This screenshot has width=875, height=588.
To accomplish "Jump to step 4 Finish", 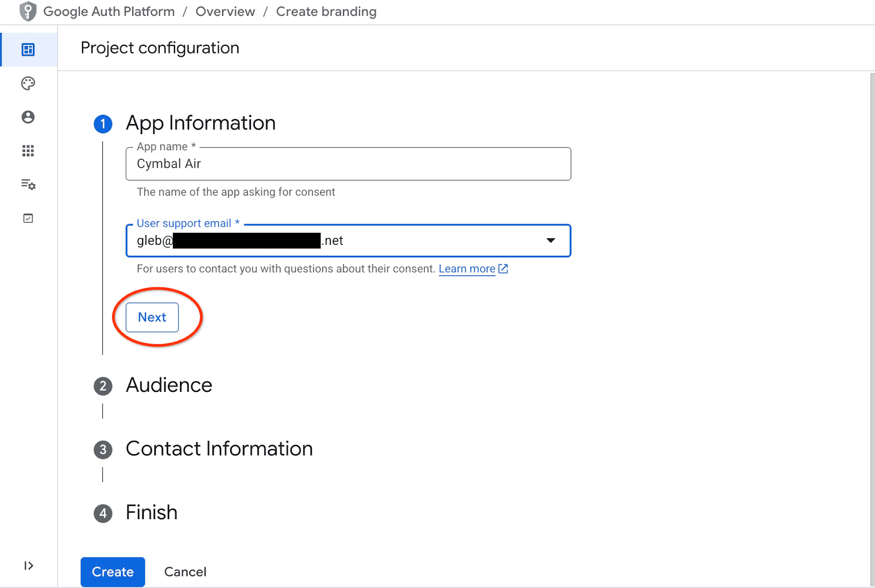I will point(151,513).
